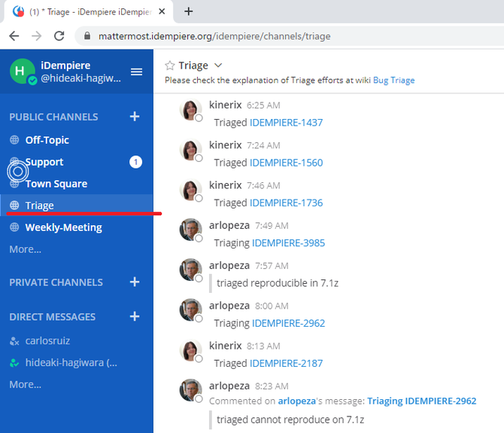This screenshot has height=433, width=504.
Task: Click the carlosruiz status icon
Action: tap(14, 341)
